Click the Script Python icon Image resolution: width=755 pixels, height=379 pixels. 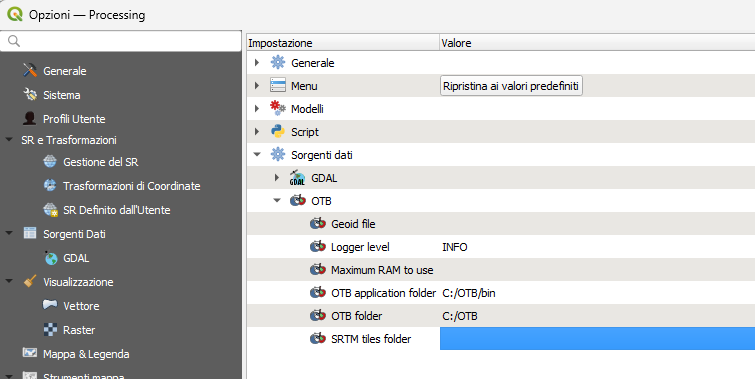pos(278,131)
